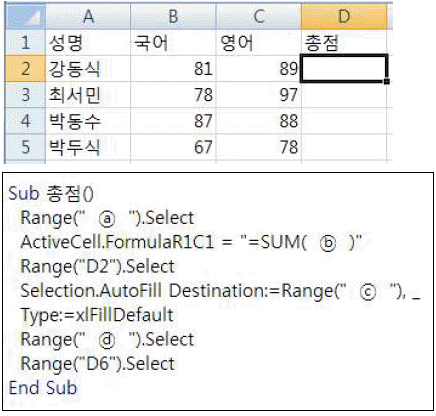Select row 5 header
The image size is (436, 416).
pyautogui.click(x=25, y=147)
